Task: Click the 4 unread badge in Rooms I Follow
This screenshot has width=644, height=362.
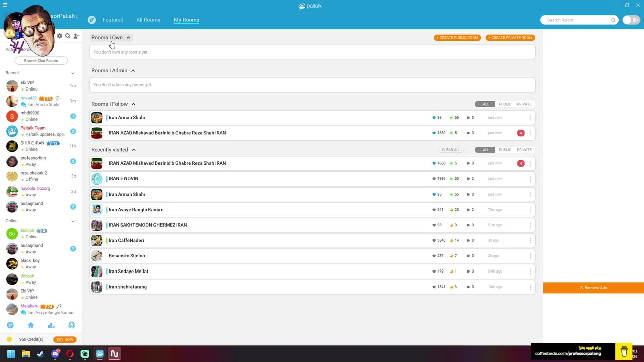Action: 521,133
